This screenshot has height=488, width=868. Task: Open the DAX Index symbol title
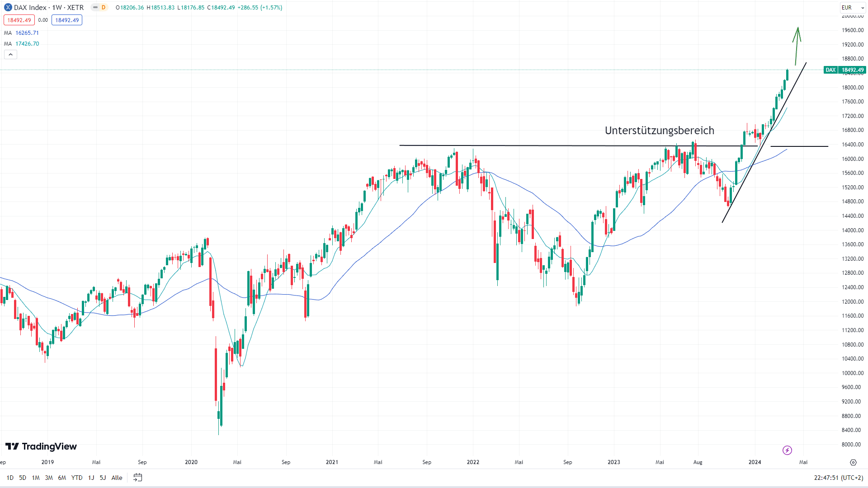(49, 7)
